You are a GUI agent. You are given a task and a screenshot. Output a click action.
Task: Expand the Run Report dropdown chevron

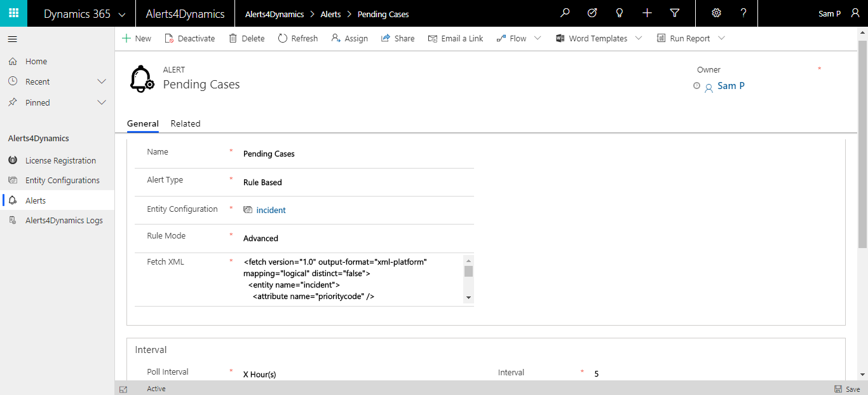coord(721,38)
